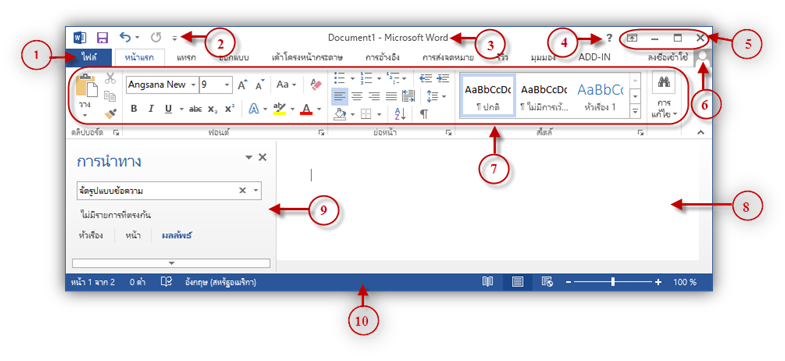Viewport: 785px width, 361px height.
Task: Open the Customize Quick Access Toolbar dropdown
Action: click(x=175, y=38)
